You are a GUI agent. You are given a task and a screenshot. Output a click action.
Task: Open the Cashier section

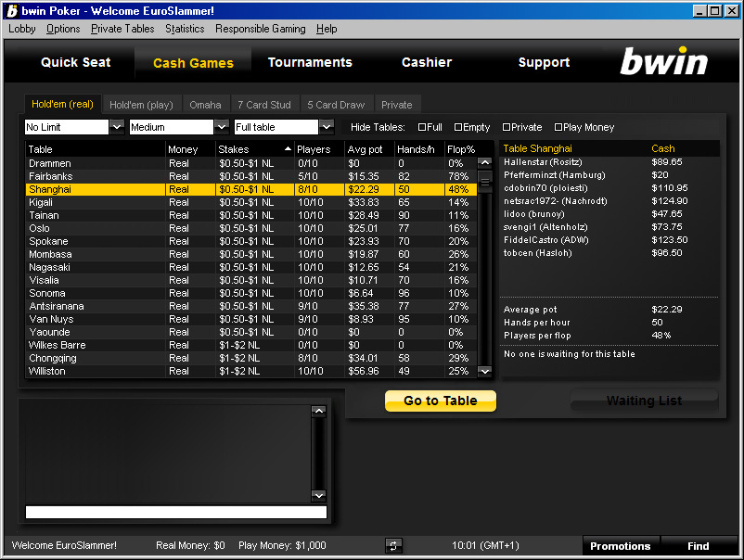[x=427, y=62]
